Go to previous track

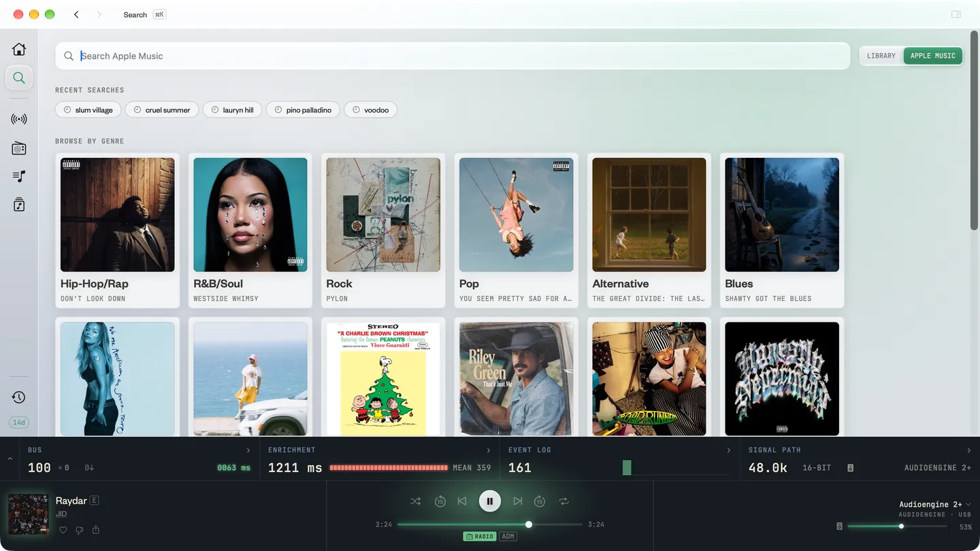click(x=462, y=501)
